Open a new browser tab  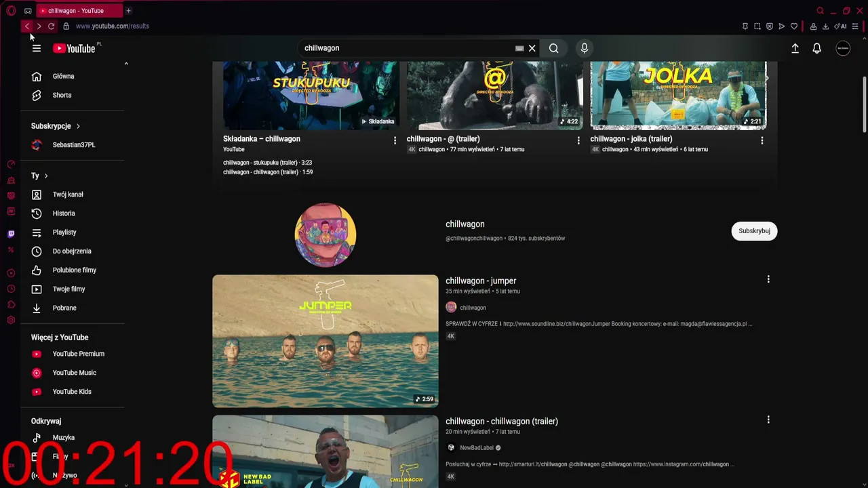128,11
